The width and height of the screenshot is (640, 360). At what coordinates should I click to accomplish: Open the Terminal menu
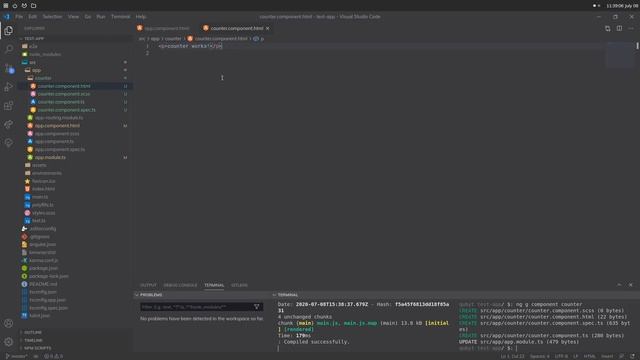click(x=120, y=17)
